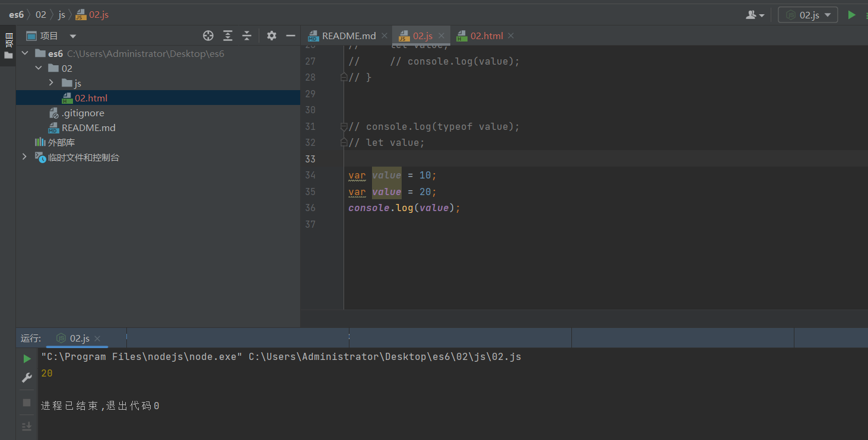Image resolution: width=868 pixels, height=440 pixels.
Task: Click the folder icon under the 项目 sidebar tab
Action: (x=8, y=55)
